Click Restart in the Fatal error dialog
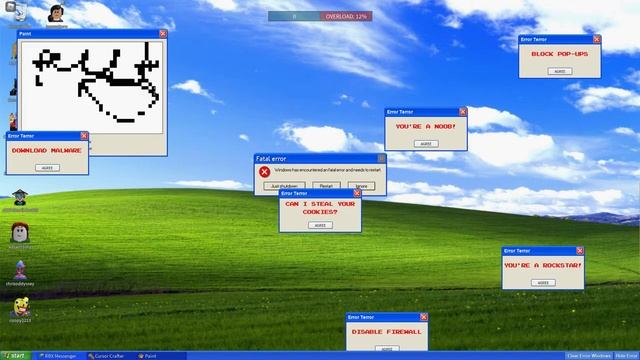 click(x=326, y=186)
